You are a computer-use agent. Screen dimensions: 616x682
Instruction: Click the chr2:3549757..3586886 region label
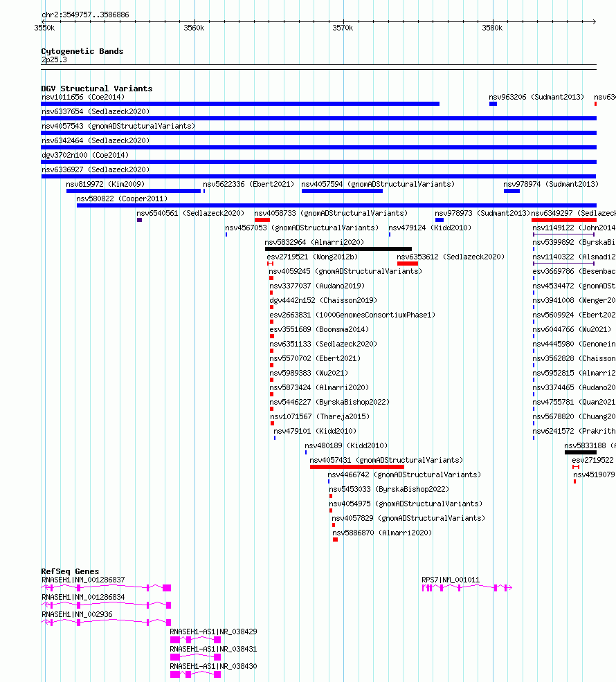coord(85,15)
